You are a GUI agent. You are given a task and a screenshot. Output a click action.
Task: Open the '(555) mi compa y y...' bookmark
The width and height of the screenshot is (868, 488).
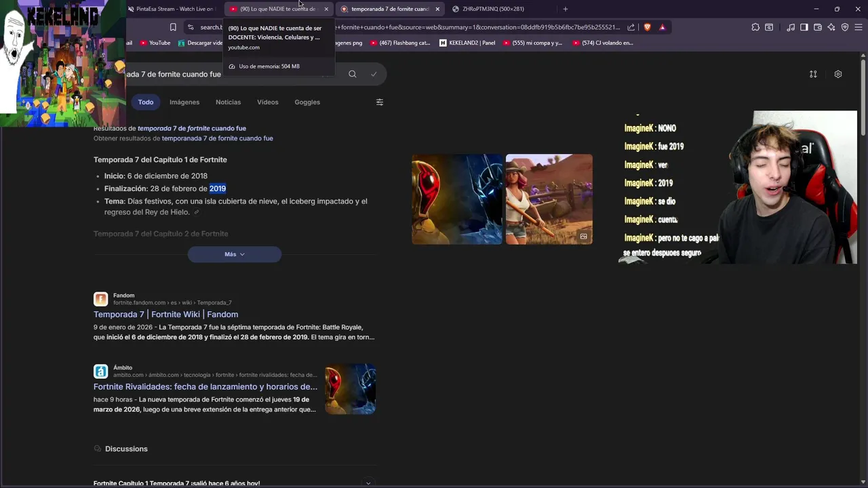(x=532, y=43)
